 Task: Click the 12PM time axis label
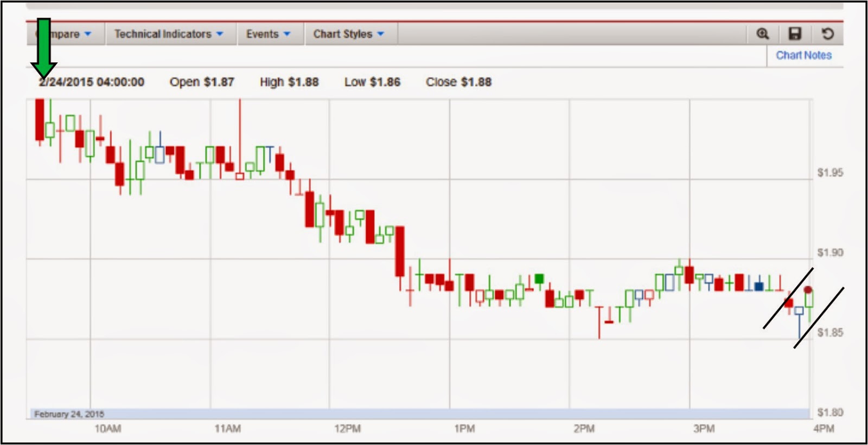347,429
